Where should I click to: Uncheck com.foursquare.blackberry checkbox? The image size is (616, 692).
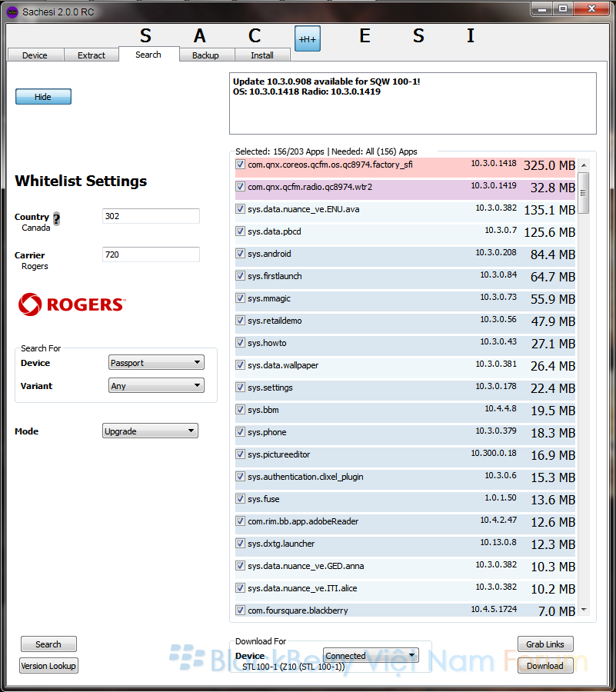pos(240,610)
